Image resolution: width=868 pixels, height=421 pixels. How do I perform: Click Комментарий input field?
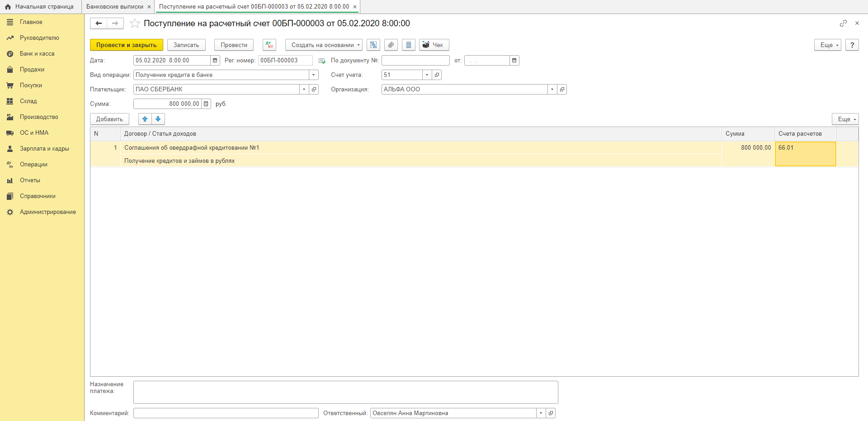226,413
